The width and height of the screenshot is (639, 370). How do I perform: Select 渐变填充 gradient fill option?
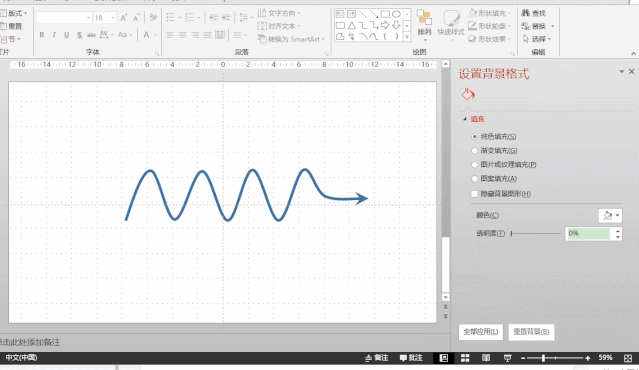click(494, 151)
